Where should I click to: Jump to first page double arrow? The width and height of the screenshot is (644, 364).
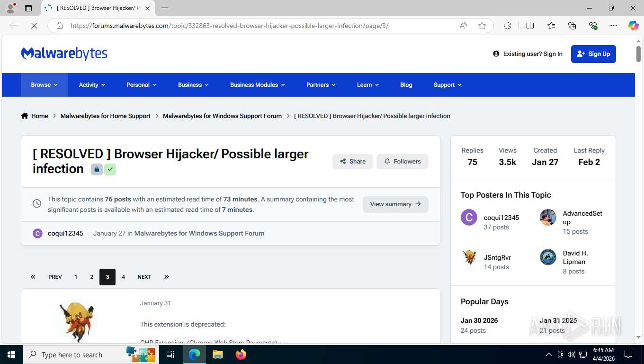coord(33,277)
